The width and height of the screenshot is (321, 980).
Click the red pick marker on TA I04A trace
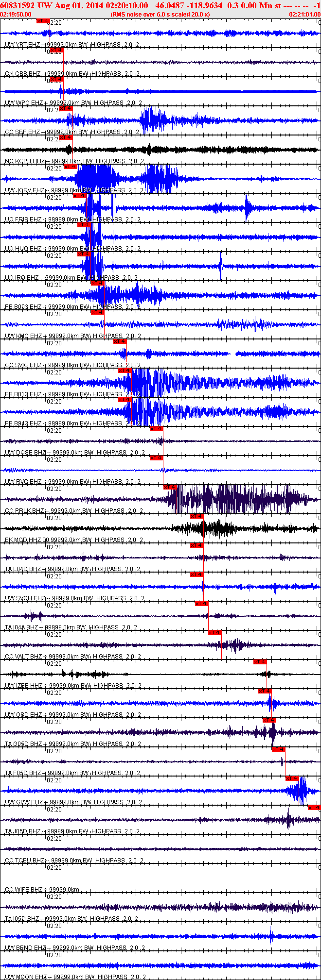click(201, 604)
